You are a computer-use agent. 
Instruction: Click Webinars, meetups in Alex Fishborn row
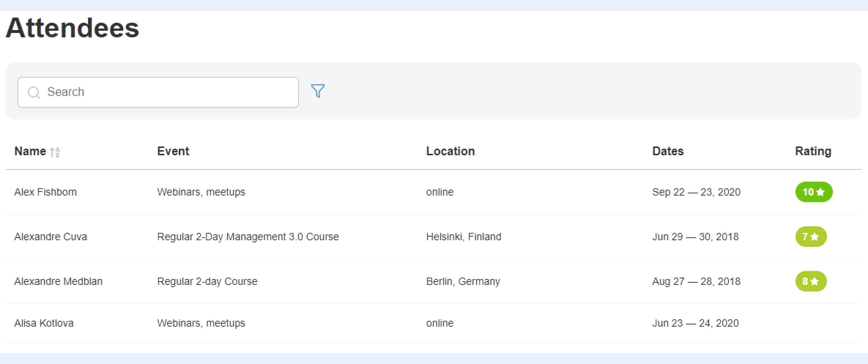coord(201,192)
